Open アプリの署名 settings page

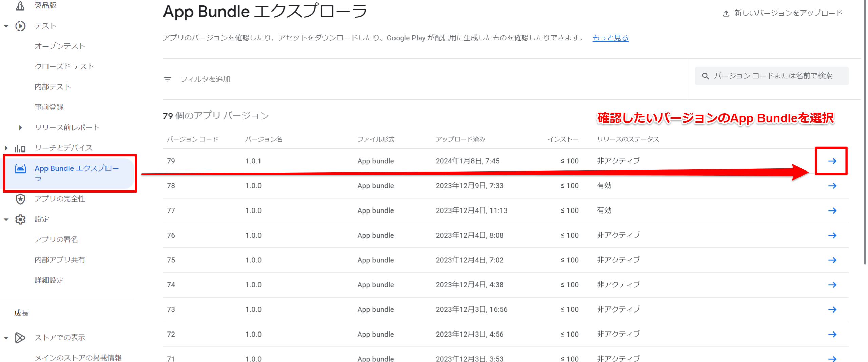click(x=56, y=240)
